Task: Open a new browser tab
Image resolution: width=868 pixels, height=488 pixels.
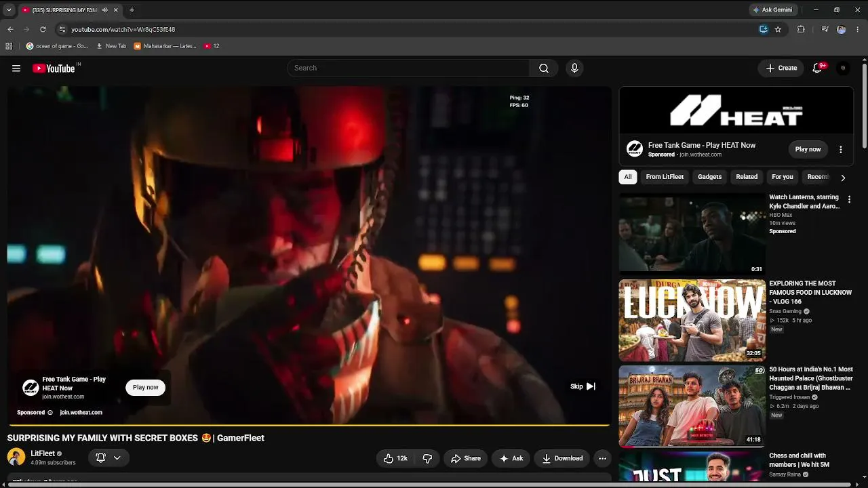Action: pos(132,10)
